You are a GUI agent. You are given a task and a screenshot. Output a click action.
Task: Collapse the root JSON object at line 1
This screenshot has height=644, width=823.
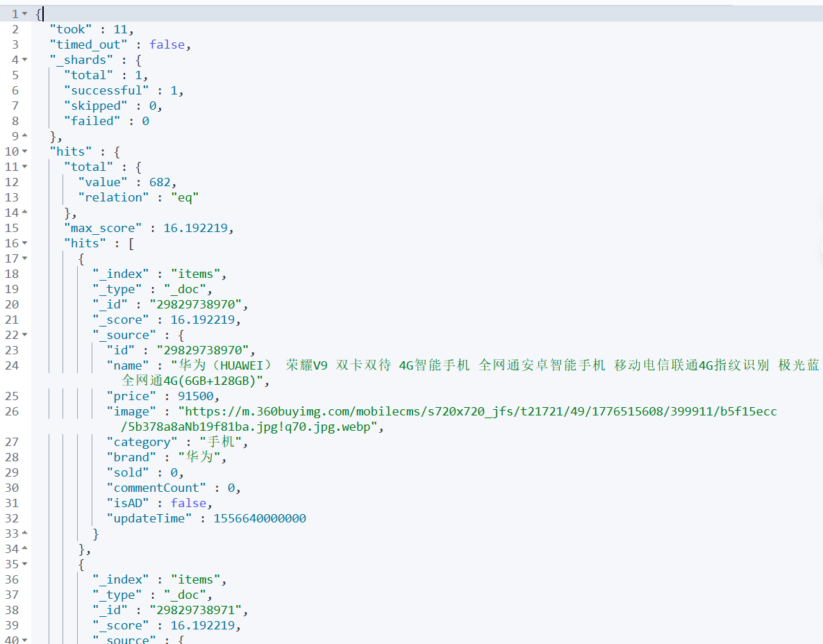tap(26, 14)
